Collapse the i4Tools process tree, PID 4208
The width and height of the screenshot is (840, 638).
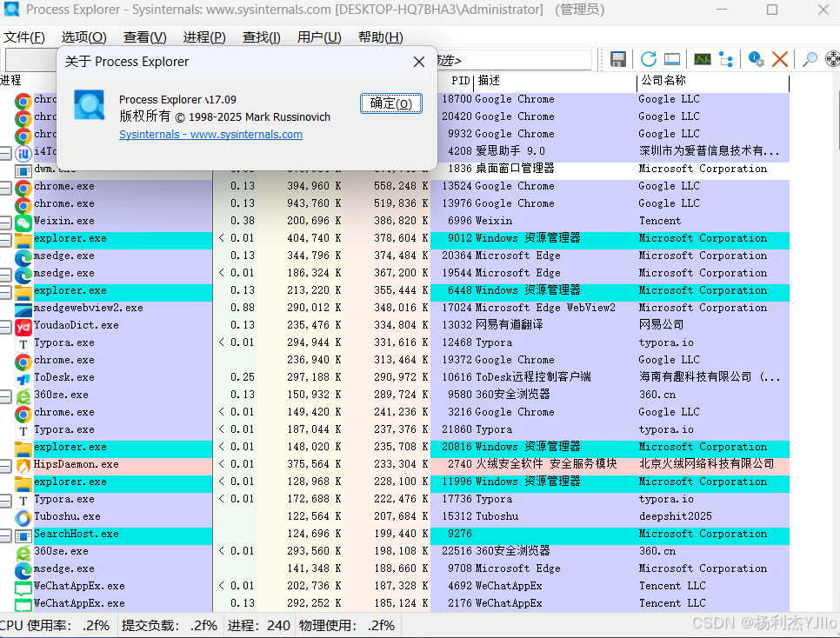pos(5,153)
